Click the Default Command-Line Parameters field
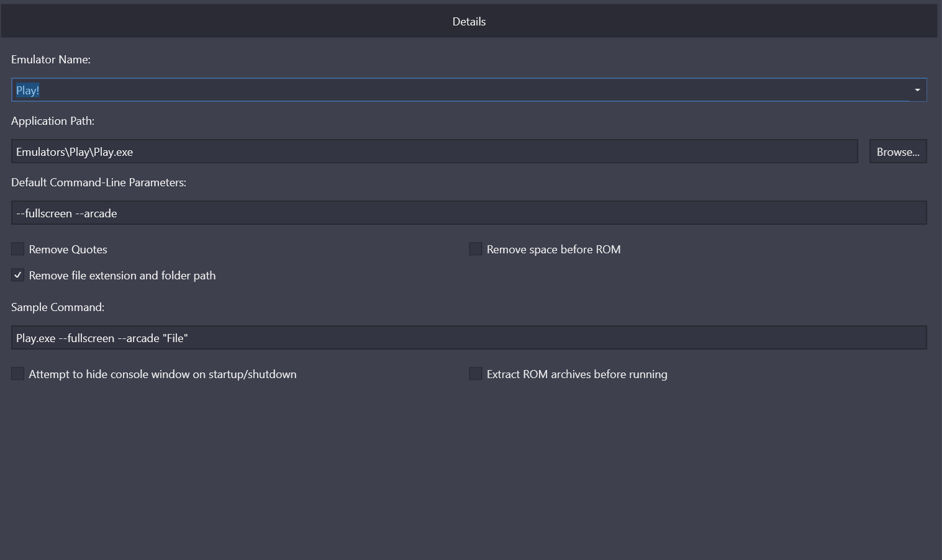942x560 pixels. point(469,213)
